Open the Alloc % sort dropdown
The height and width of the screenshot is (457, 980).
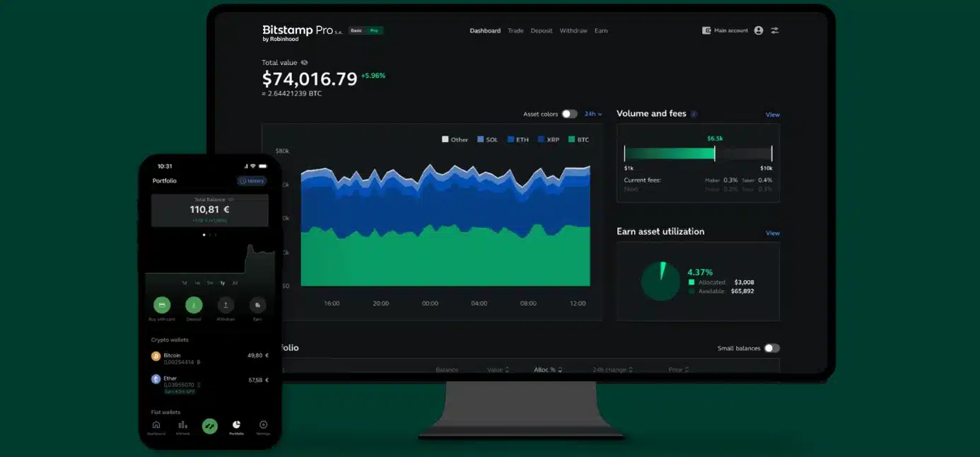[549, 369]
